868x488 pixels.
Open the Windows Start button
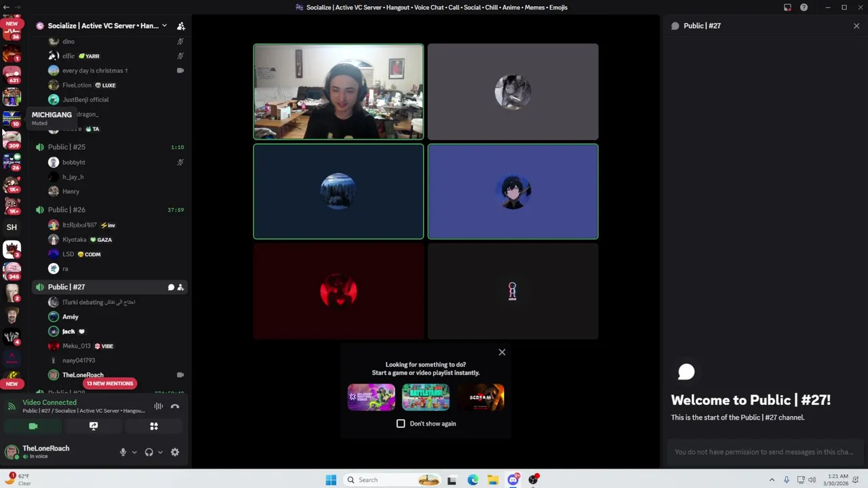click(x=331, y=480)
